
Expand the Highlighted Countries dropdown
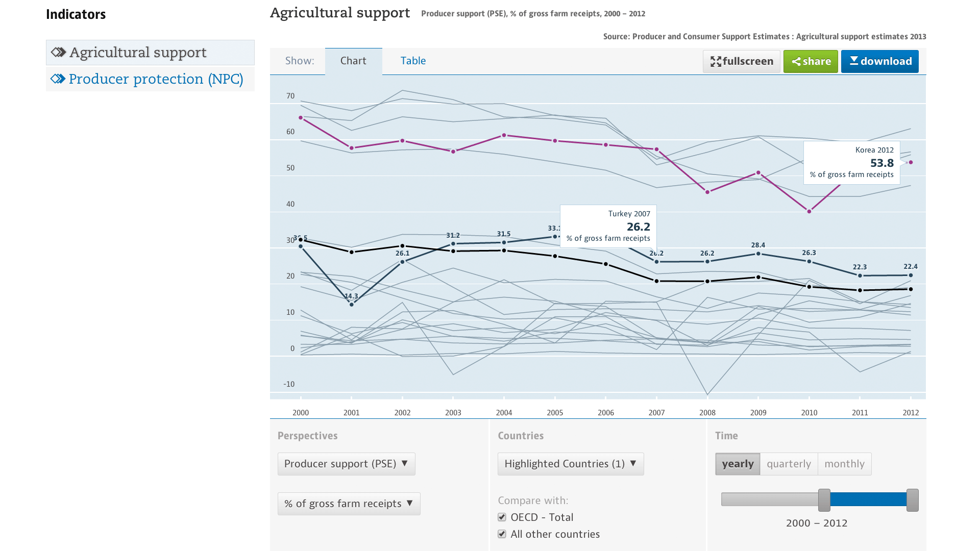(x=570, y=464)
